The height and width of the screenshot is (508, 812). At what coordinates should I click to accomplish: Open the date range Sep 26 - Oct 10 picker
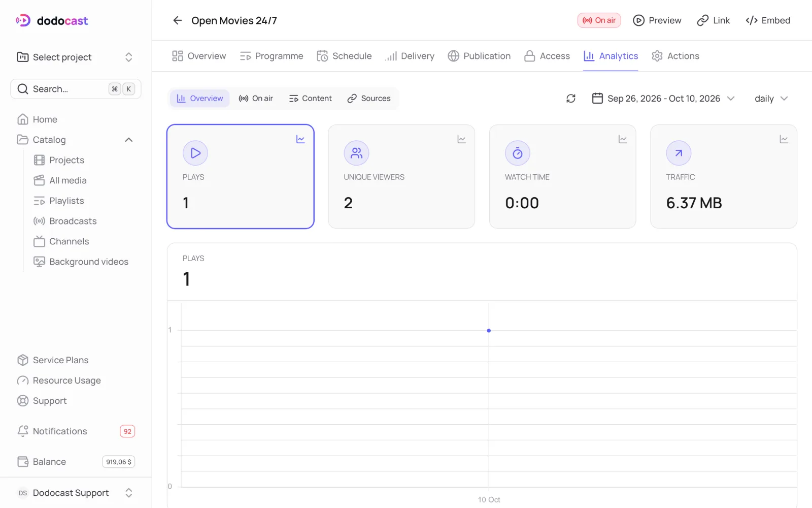tap(663, 99)
